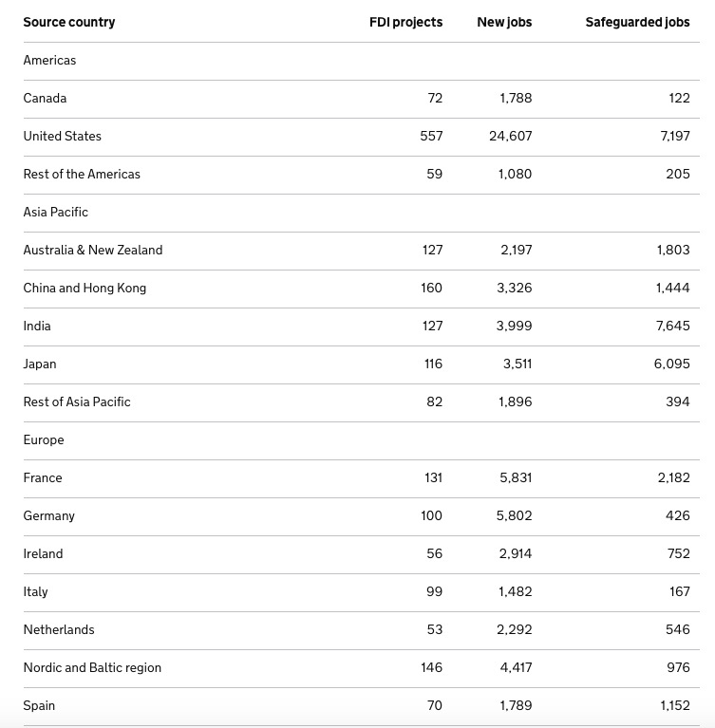Click the China and Hong Kong label
This screenshot has height=728, width=715.
tap(85, 289)
